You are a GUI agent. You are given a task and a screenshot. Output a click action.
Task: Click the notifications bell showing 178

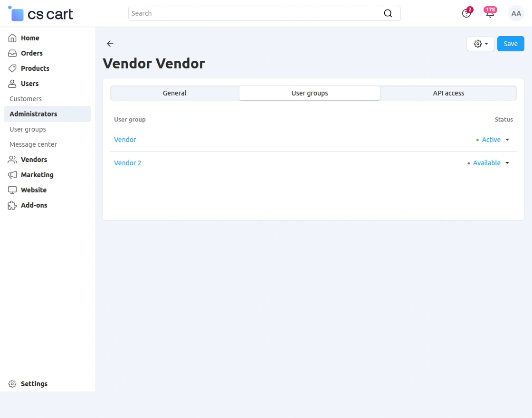(x=490, y=13)
